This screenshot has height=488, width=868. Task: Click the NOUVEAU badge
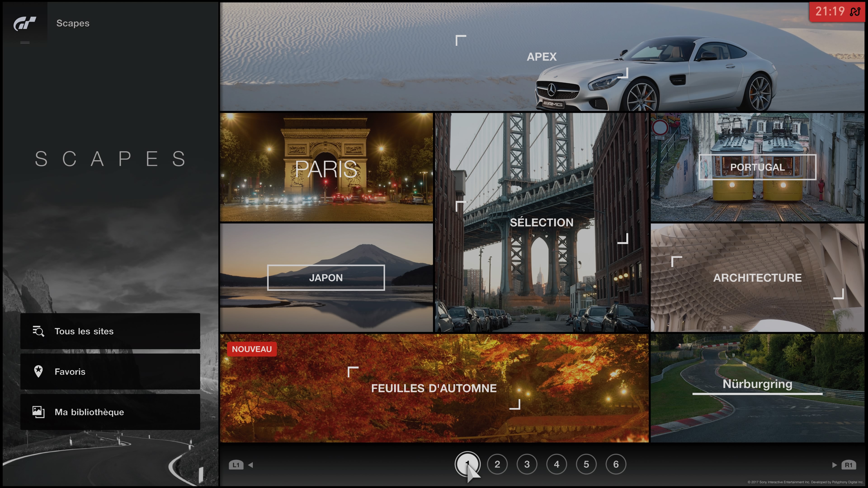[252, 349]
